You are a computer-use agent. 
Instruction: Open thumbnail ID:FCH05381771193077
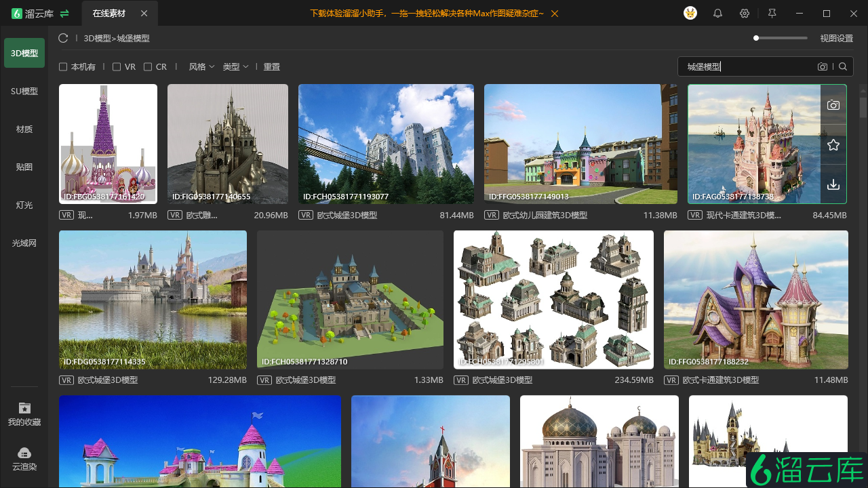[x=387, y=144]
